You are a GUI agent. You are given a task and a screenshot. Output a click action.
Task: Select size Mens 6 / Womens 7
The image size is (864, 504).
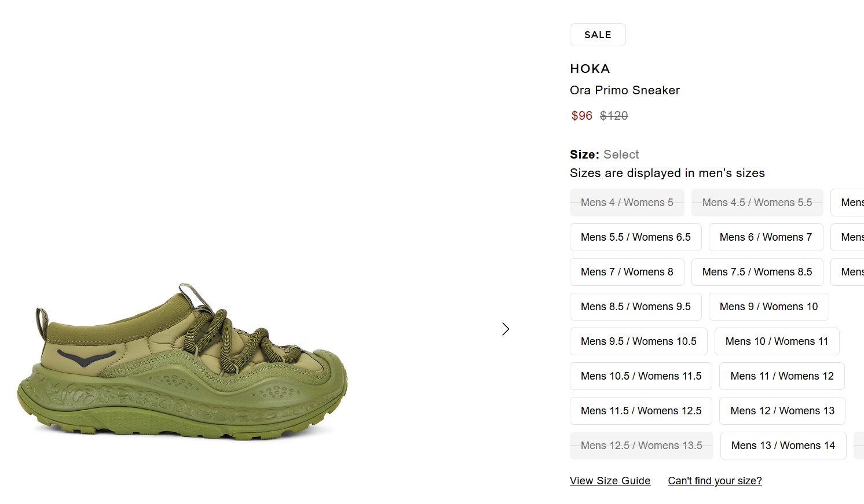[x=766, y=237]
